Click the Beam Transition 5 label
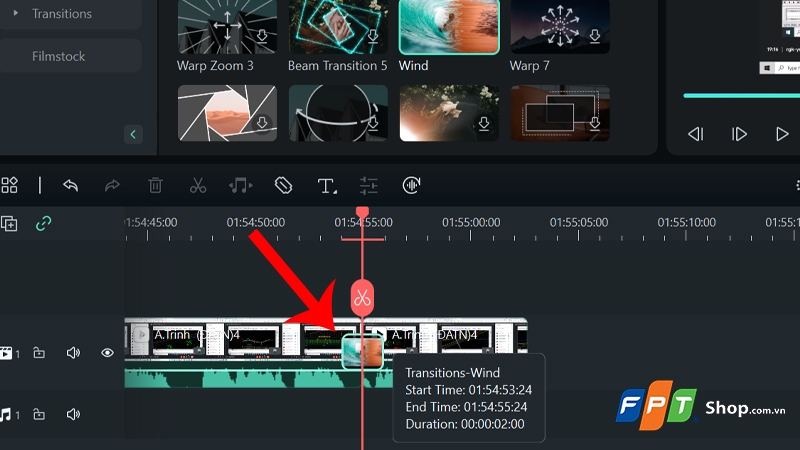 pyautogui.click(x=337, y=66)
